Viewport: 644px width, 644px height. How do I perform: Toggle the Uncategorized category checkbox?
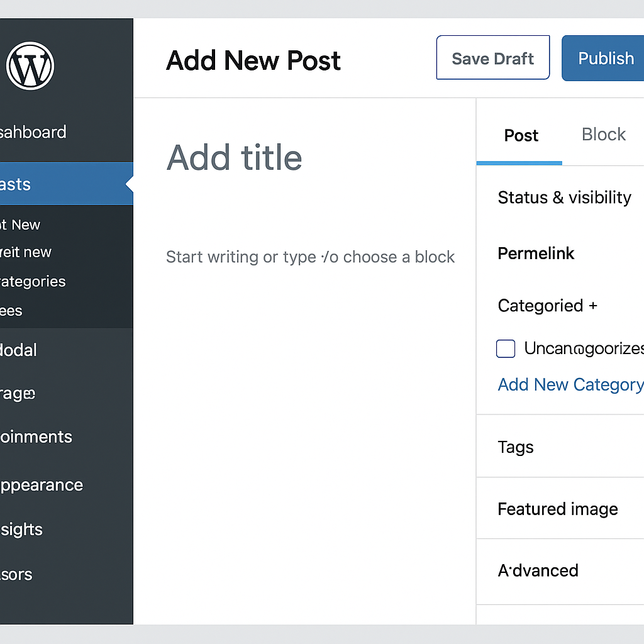click(506, 348)
